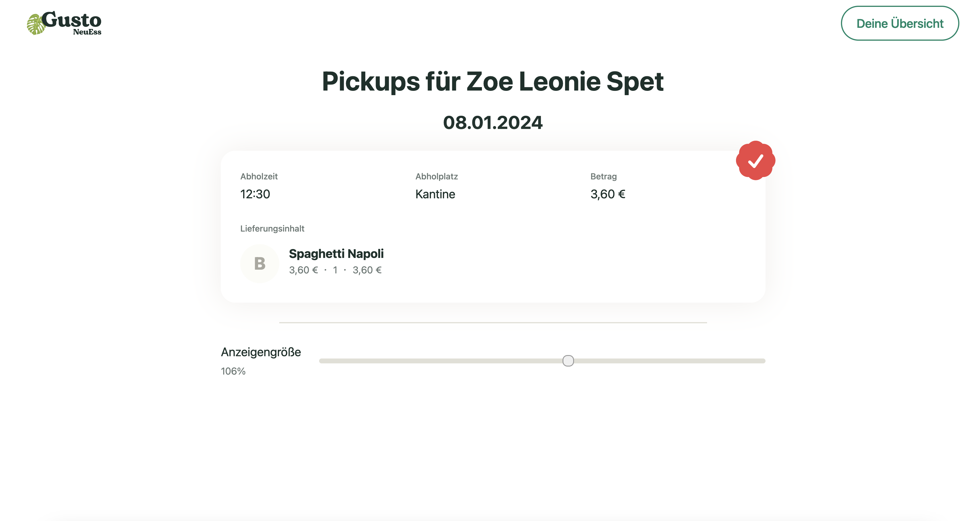Screen dimensions: 980x521
Task: Open Deine Übersicht overview
Action: tap(899, 23)
